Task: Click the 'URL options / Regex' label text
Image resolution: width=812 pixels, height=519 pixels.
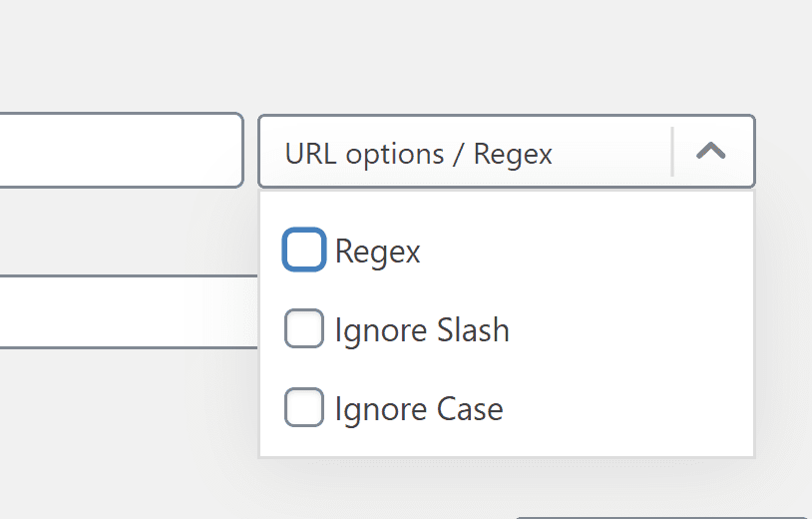Action: click(x=418, y=155)
